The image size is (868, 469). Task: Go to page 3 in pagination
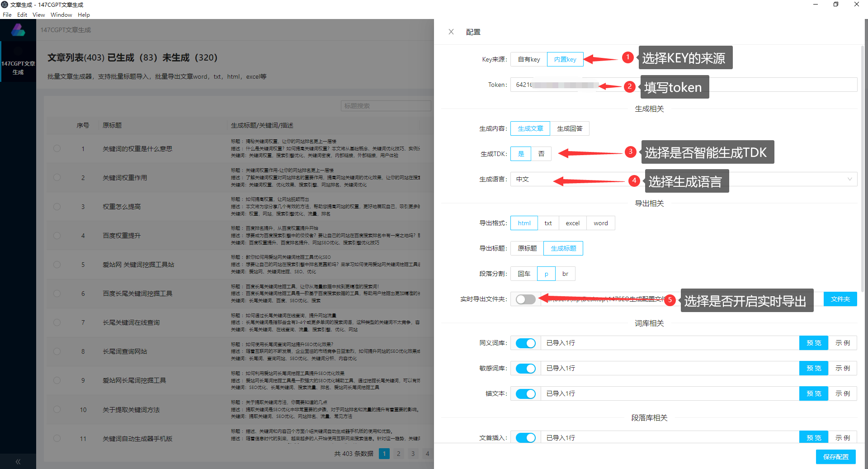[413, 454]
